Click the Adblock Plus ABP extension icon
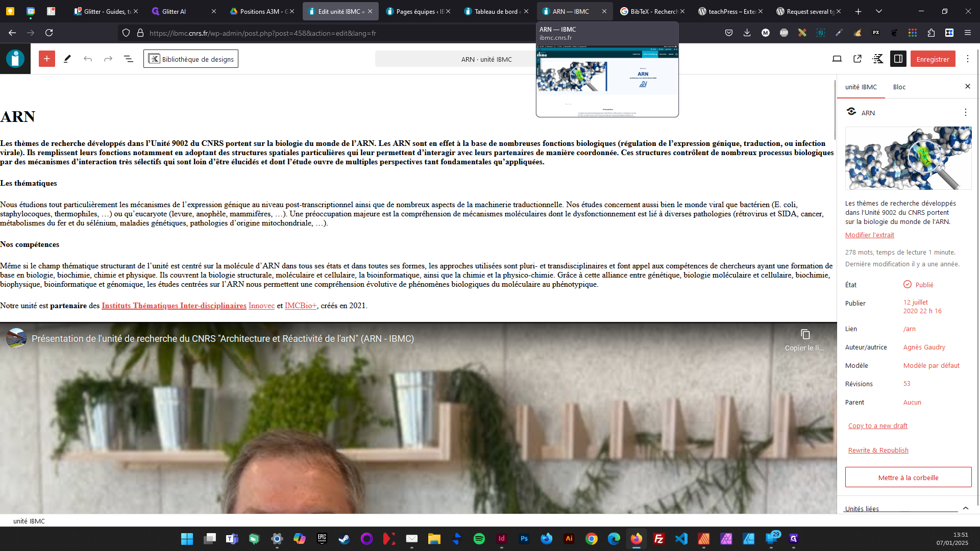The image size is (980, 551). (x=784, y=33)
